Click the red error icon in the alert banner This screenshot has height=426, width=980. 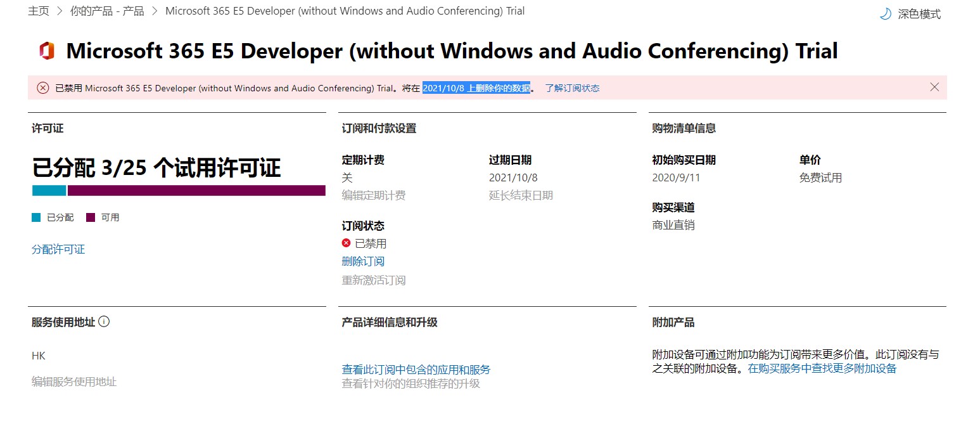[43, 88]
